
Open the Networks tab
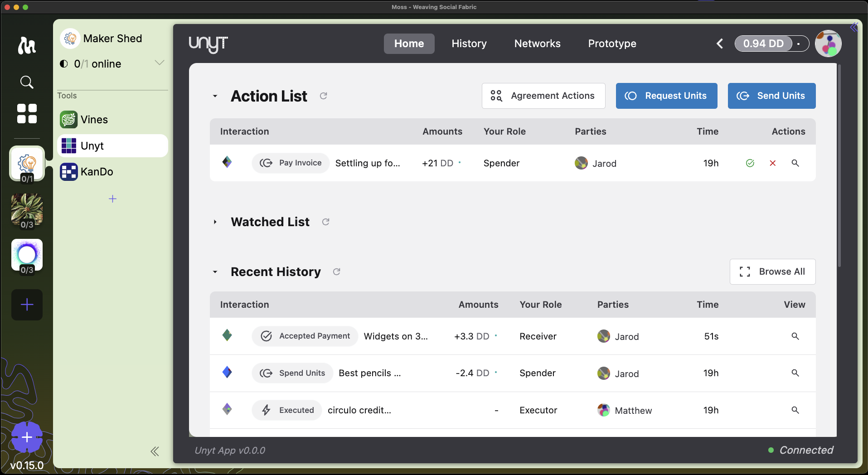point(537,44)
